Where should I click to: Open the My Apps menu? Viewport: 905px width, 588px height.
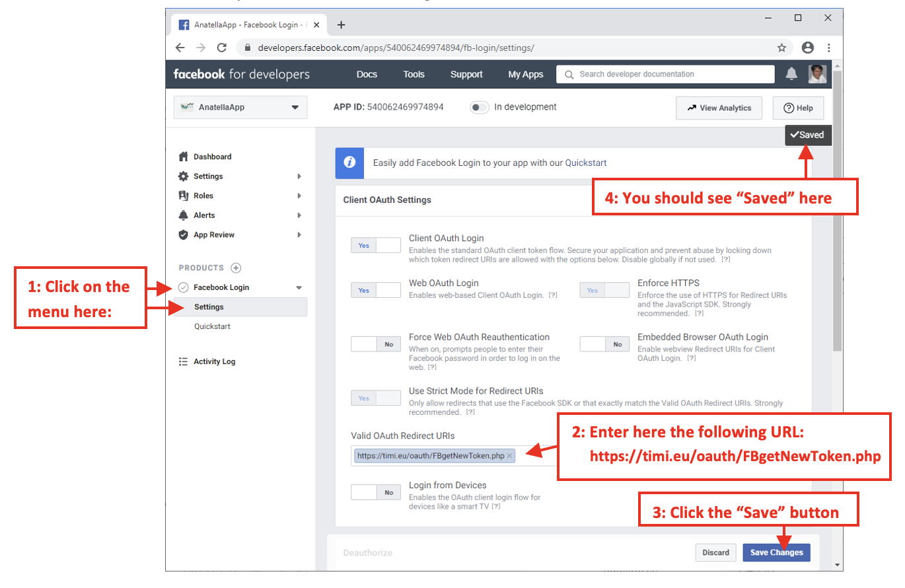tap(525, 74)
